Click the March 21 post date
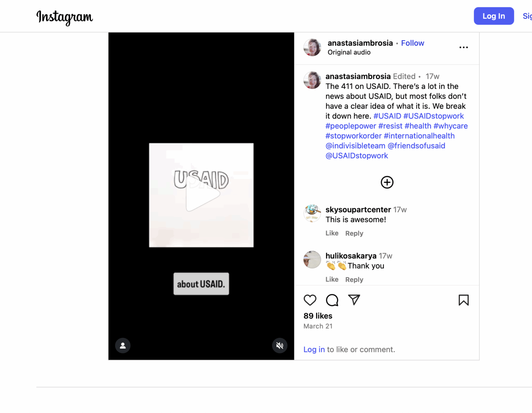This screenshot has height=413, width=532. (318, 326)
